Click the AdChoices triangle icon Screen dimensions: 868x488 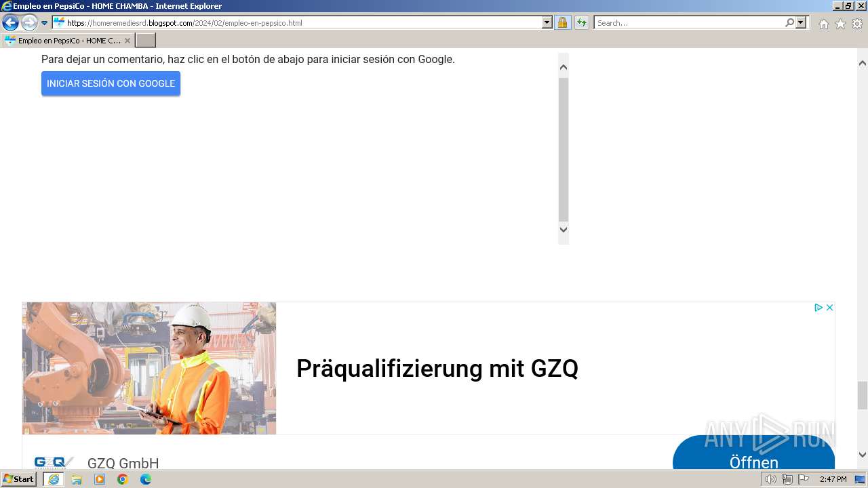pos(818,308)
